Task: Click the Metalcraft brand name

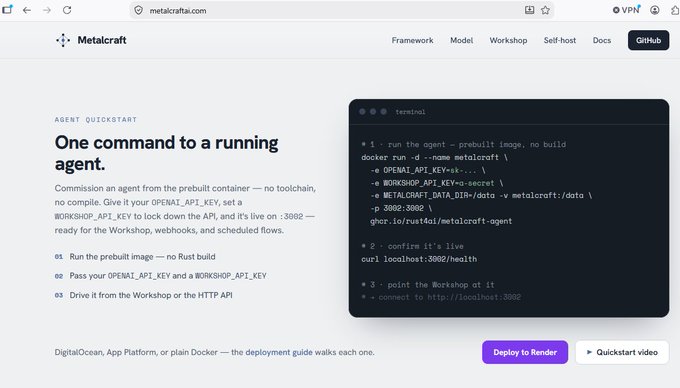Action: click(102, 40)
